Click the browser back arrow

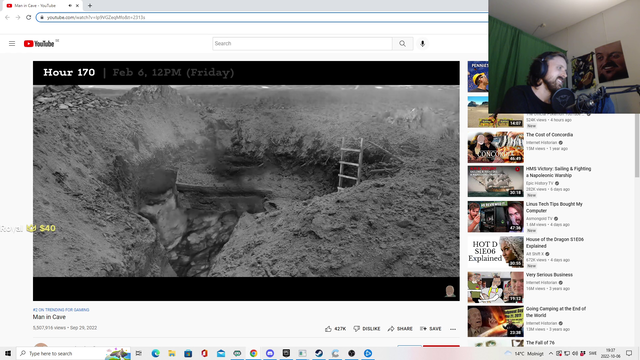(x=7, y=17)
